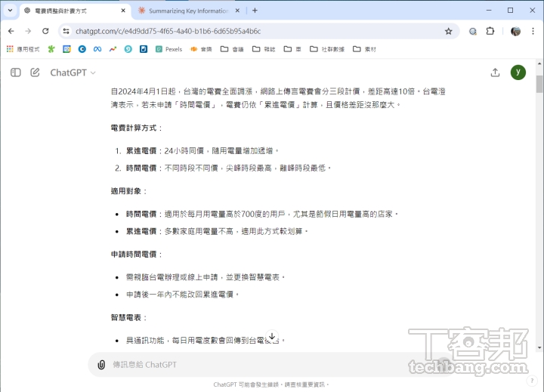Viewport: 544px width, 392px height.
Task: Toggle the ChatGPT sidebar panel
Action: pos(15,73)
